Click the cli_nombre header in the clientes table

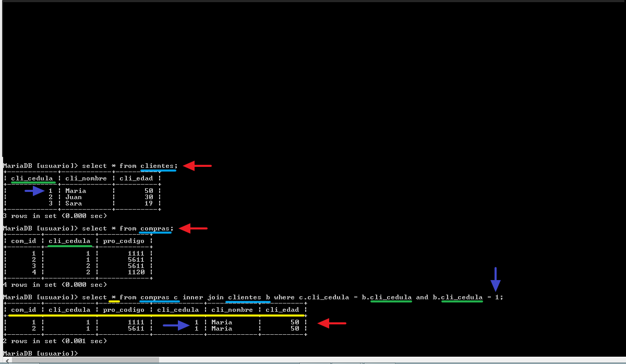click(x=86, y=178)
